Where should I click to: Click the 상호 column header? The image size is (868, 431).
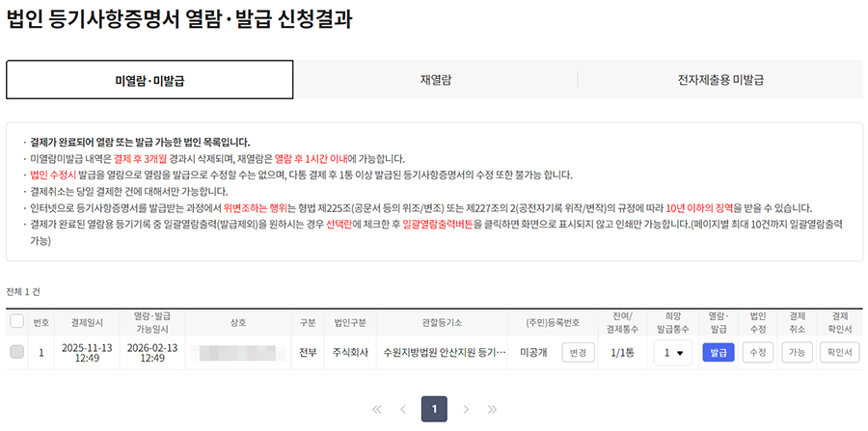click(x=237, y=321)
